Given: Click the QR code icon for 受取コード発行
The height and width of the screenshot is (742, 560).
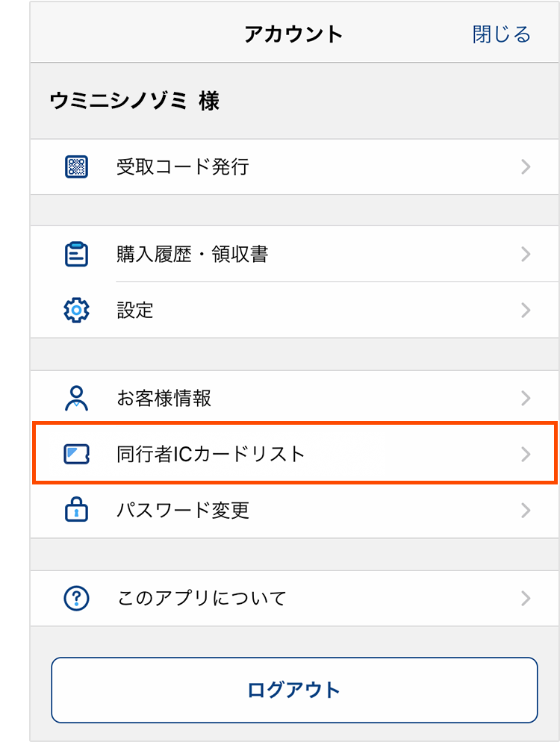Looking at the screenshot, I should (x=77, y=167).
